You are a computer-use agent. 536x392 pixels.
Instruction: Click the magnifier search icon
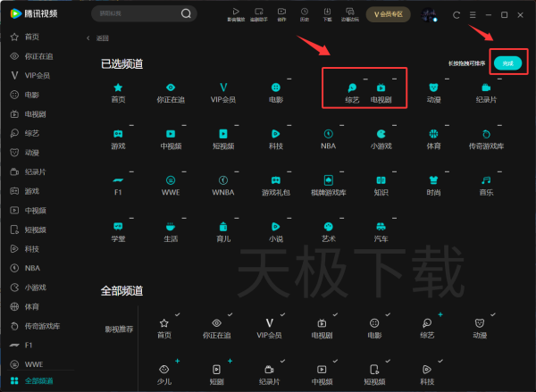[186, 14]
